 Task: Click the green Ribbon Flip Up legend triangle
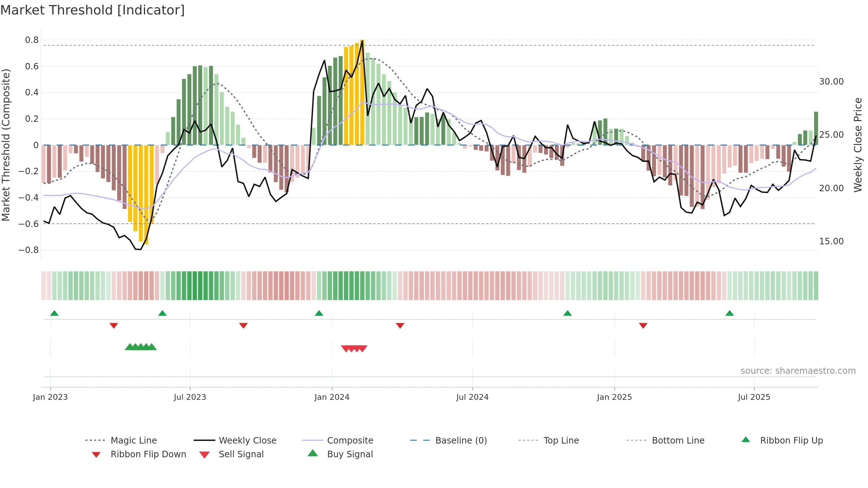746,440
